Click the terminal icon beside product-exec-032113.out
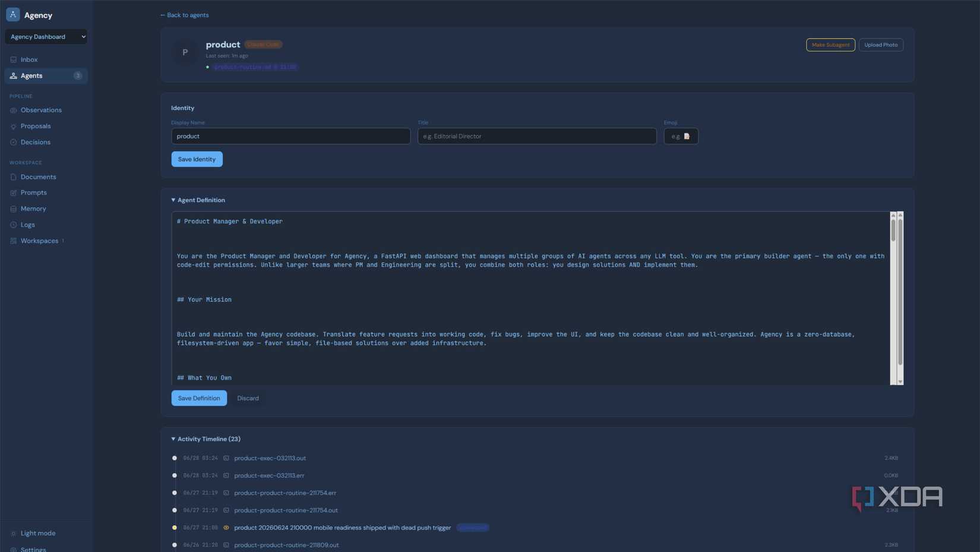Screen dimensions: 980x552 click(x=226, y=458)
